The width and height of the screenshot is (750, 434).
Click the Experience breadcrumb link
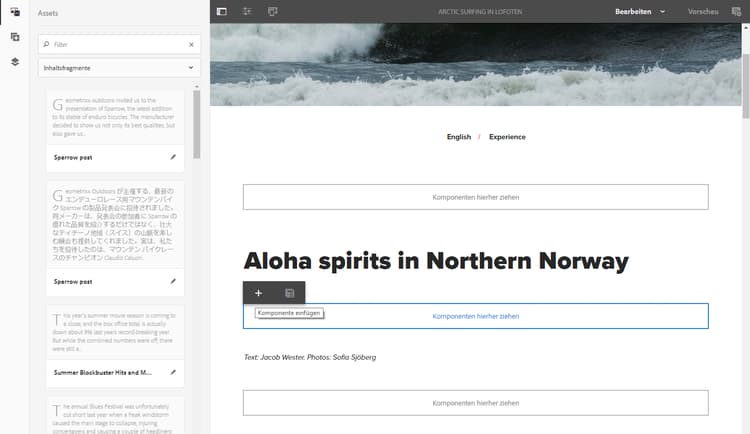[x=507, y=137]
